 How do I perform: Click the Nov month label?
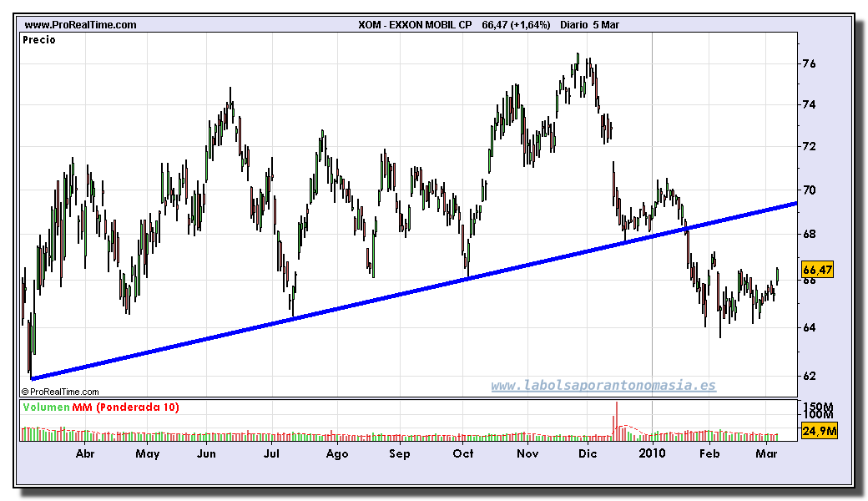[527, 454]
